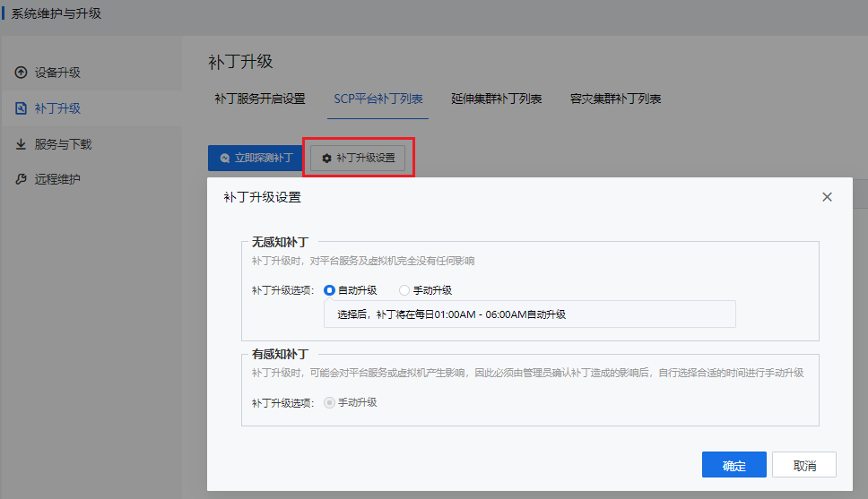Screen dimensions: 868x499
Task: Switch to SCP平台补丁列表 tab
Action: point(378,99)
